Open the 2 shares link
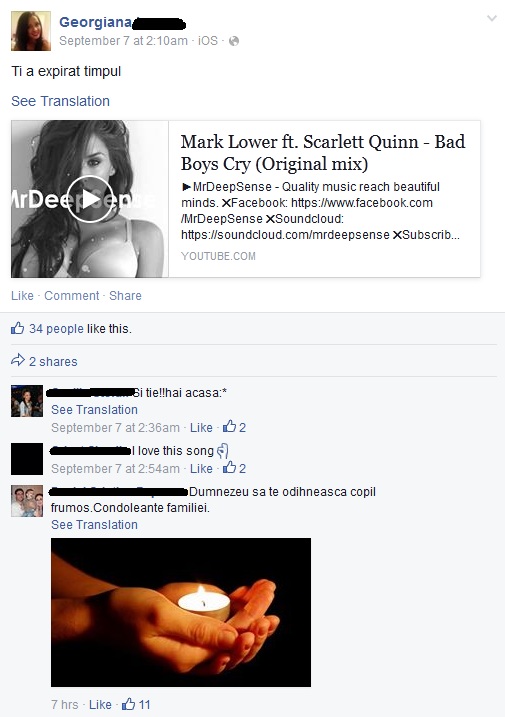Image resolution: width=505 pixels, height=717 pixels. click(53, 362)
